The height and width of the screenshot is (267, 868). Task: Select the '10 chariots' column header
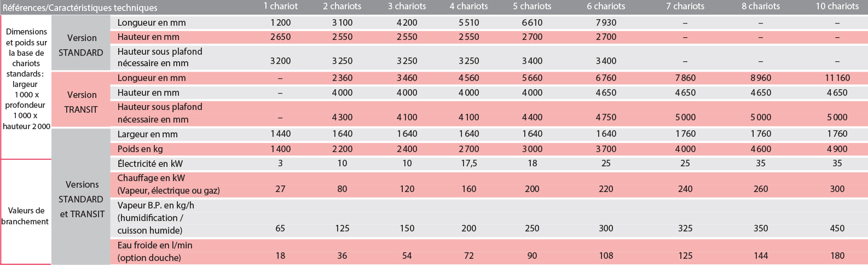pyautogui.click(x=837, y=7)
